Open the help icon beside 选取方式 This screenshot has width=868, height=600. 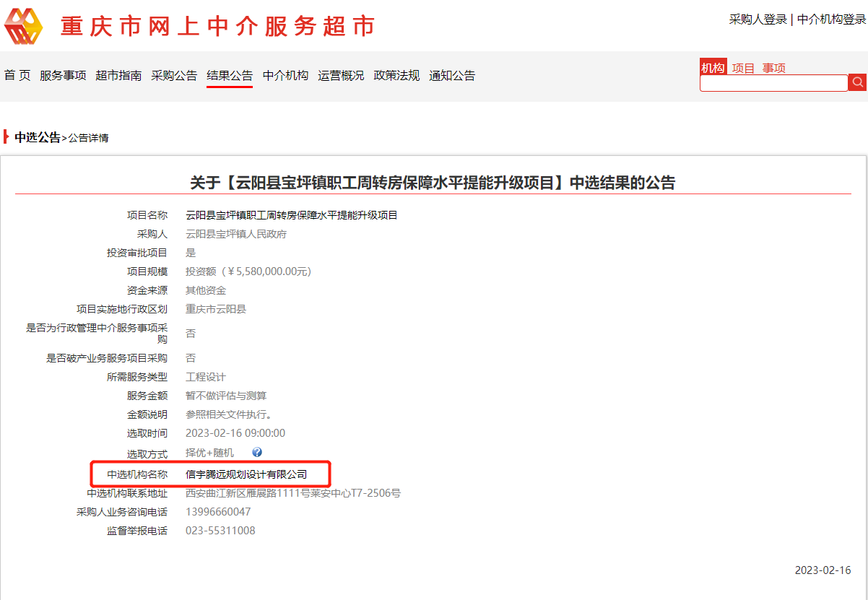(257, 451)
